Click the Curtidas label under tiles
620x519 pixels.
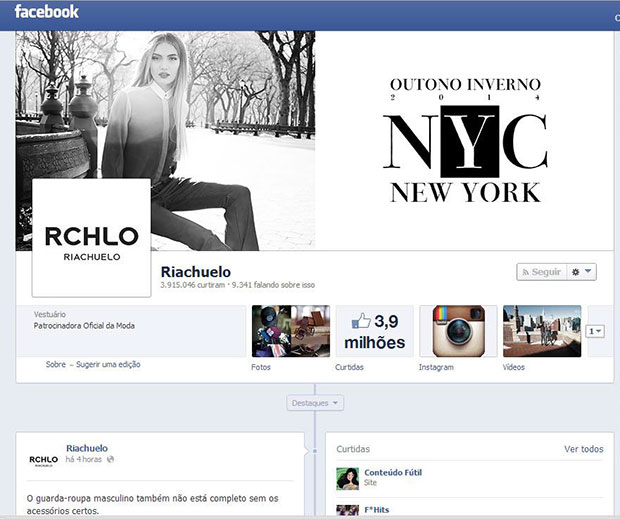click(x=349, y=367)
